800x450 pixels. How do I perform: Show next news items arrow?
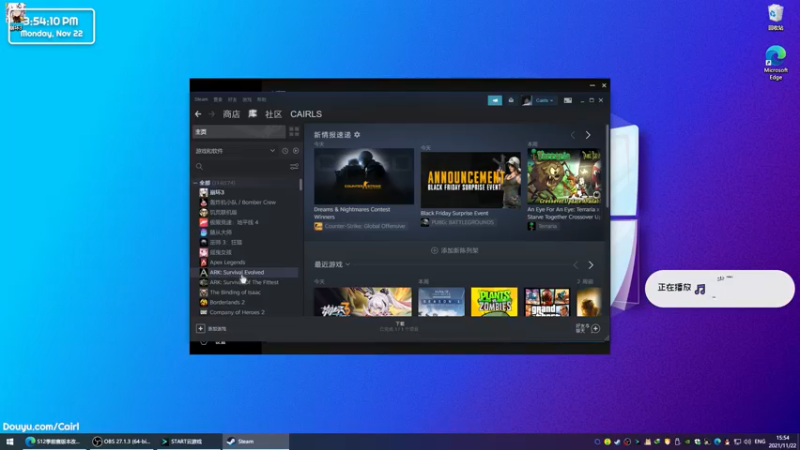point(588,135)
